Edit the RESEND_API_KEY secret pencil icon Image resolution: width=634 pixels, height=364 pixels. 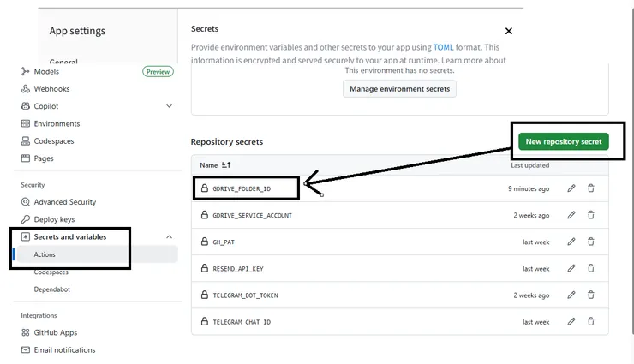point(571,269)
